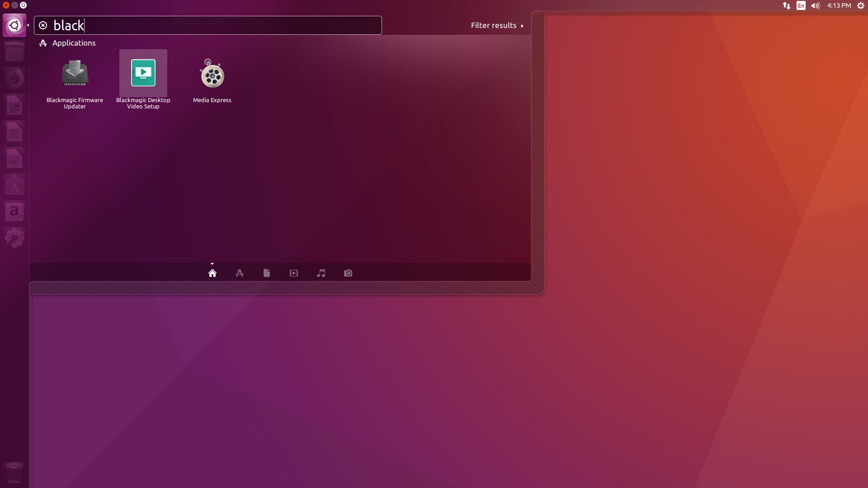Switch to Applications lens
The height and width of the screenshot is (488, 868).
240,273
